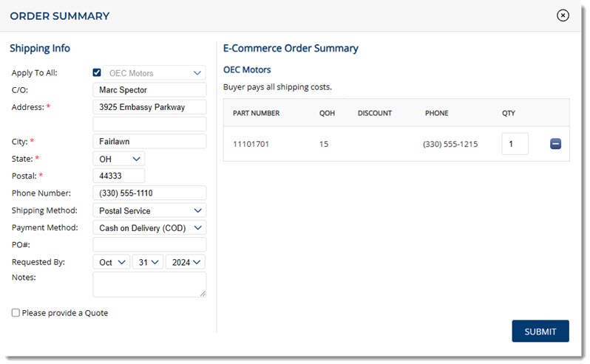Click the empty second address line field
Image resolution: width=590 pixels, height=364 pixels.
tap(149, 124)
